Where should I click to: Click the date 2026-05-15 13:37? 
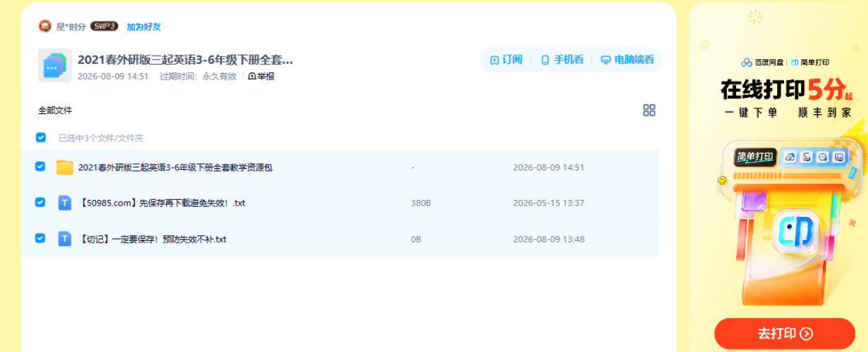(548, 203)
